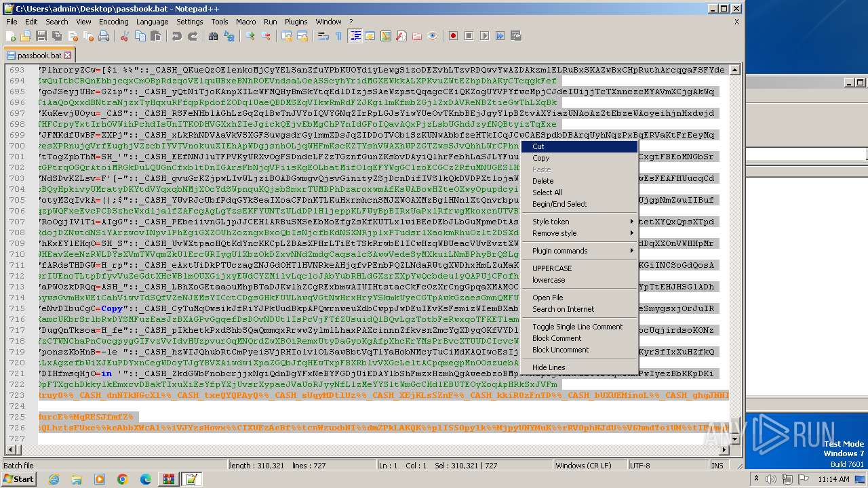Click the Print toolbar icon

[104, 36]
